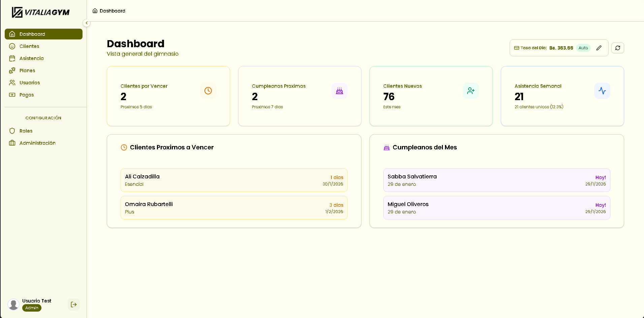
Task: Click the VitaliaGym logo
Action: pyautogui.click(x=41, y=12)
